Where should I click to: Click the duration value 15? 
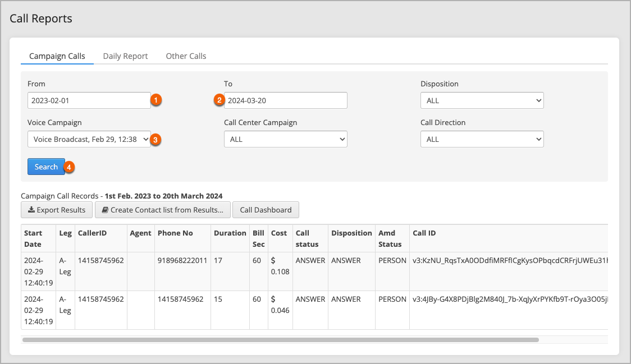218,300
